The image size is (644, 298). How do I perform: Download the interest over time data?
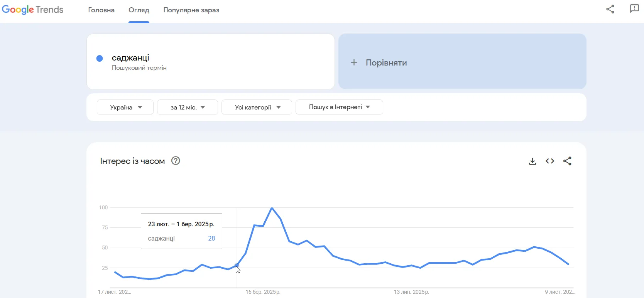click(x=532, y=161)
